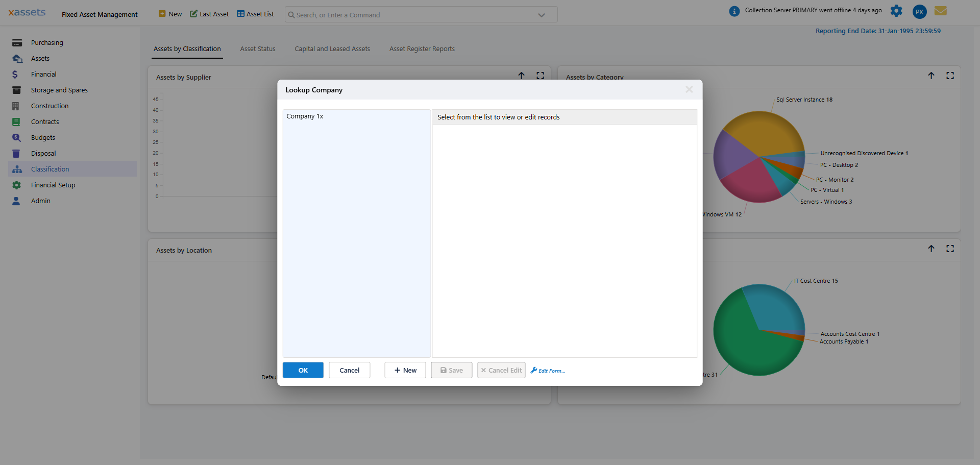Open the search command dropdown chevron
The width and height of the screenshot is (980, 465).
[x=542, y=15]
